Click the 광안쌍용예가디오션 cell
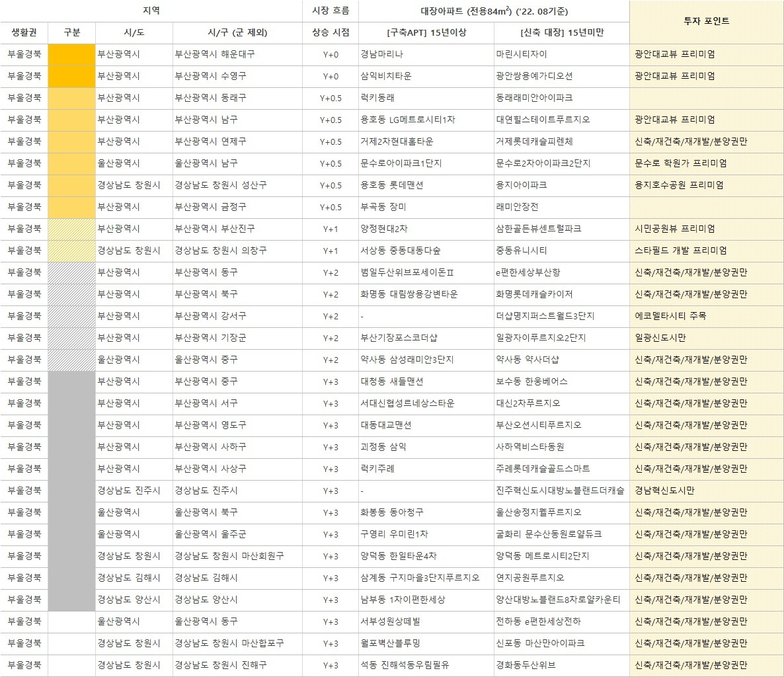 (561, 77)
